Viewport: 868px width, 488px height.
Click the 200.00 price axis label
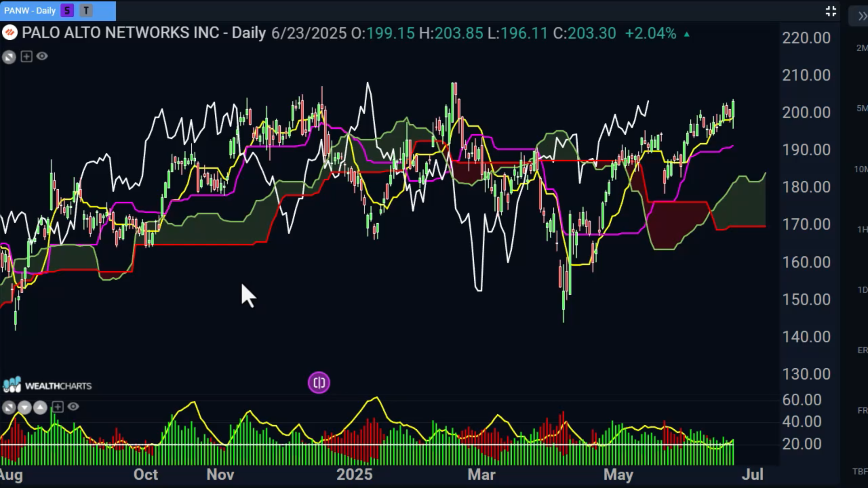(x=807, y=112)
